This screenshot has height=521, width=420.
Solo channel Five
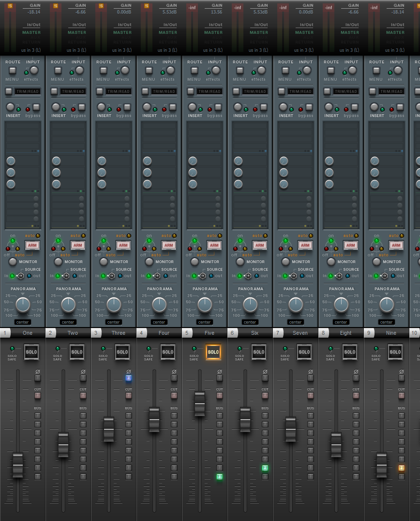coord(213,352)
